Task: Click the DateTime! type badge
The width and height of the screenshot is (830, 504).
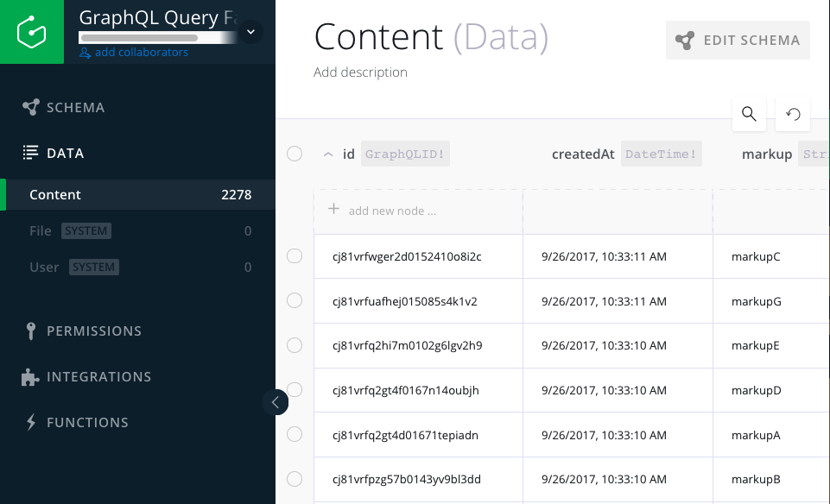Action: (661, 154)
